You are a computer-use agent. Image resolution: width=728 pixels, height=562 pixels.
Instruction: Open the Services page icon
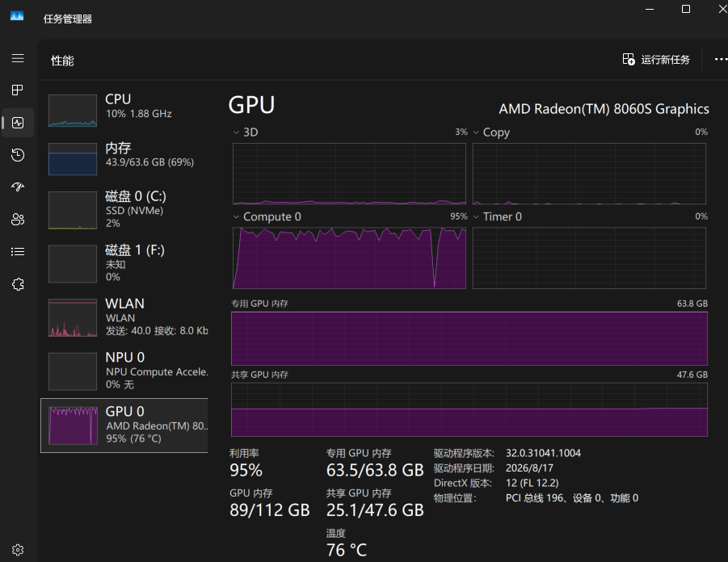pyautogui.click(x=18, y=284)
